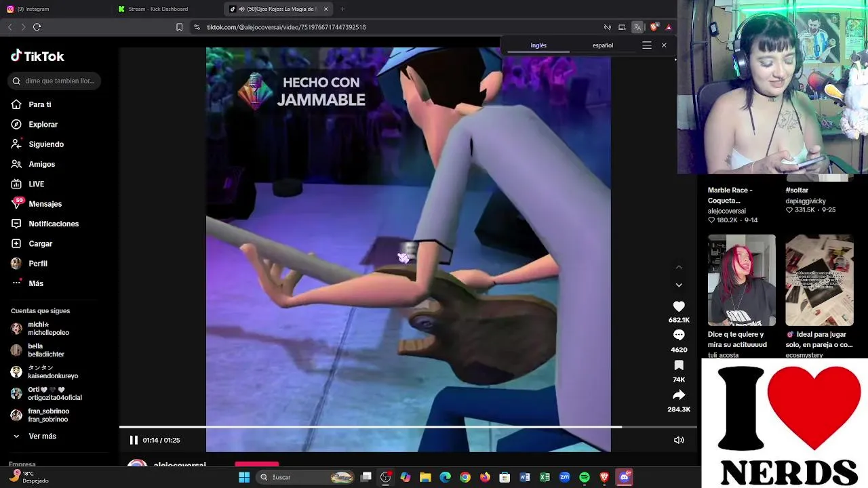The width and height of the screenshot is (868, 488).
Task: Seek on the video progress bar
Action: pyautogui.click(x=408, y=427)
